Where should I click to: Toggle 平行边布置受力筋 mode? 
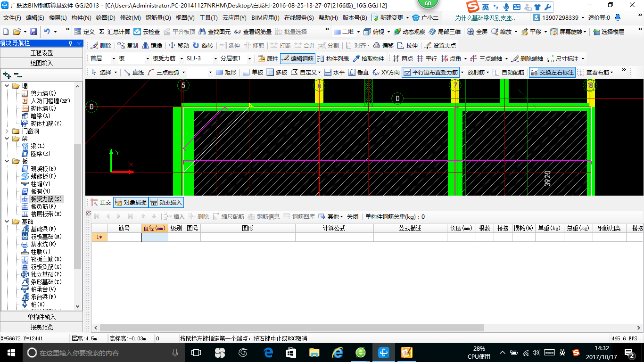(430, 72)
